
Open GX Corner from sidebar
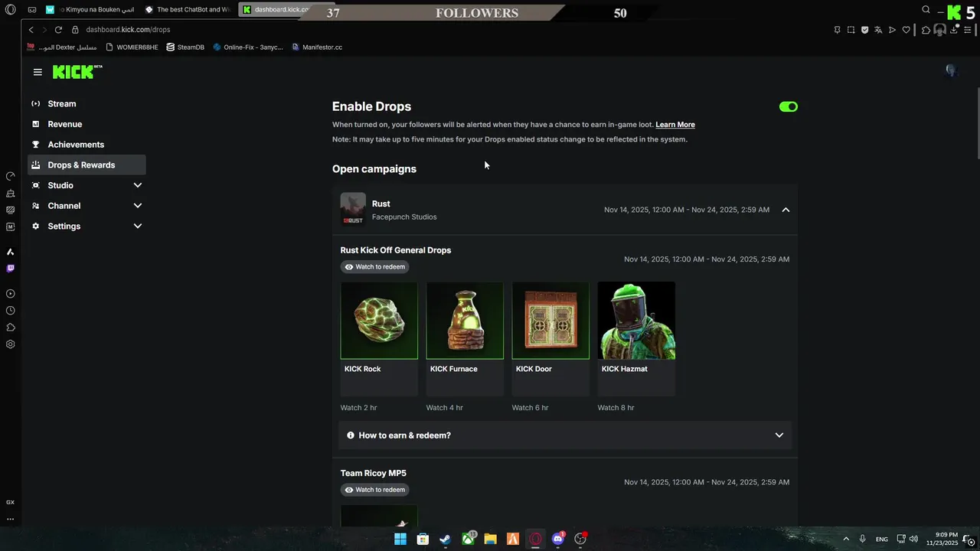(10, 502)
